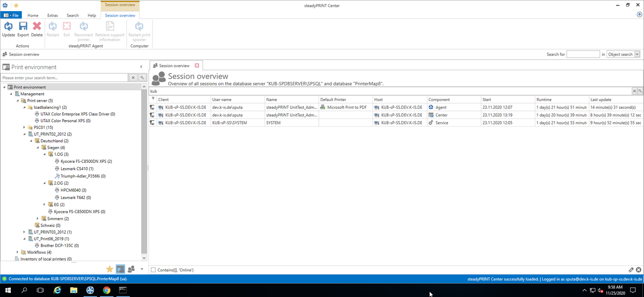Viewport: 644px width, 297px height.
Task: Switch to the Home ribbon tab
Action: [x=33, y=15]
